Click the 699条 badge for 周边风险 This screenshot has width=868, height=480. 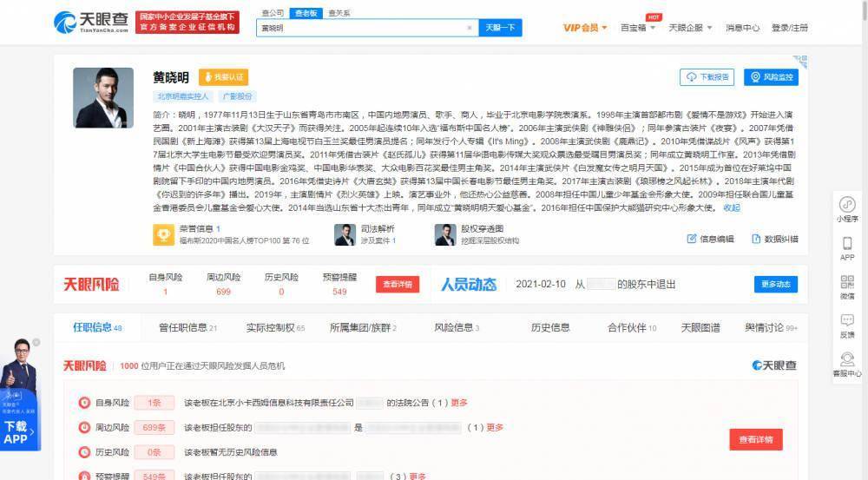[154, 427]
